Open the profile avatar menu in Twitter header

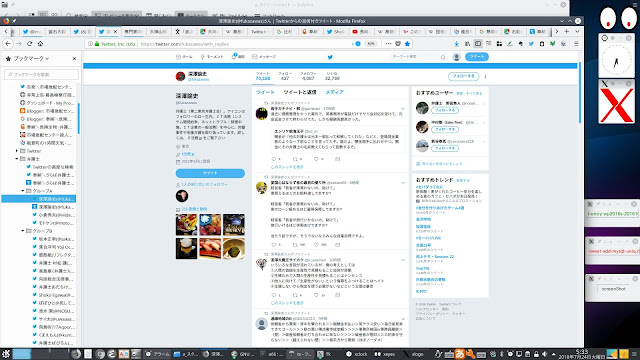tap(456, 57)
